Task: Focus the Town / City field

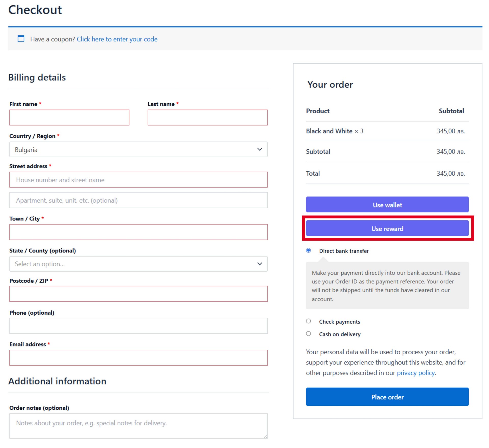Action: tap(138, 232)
